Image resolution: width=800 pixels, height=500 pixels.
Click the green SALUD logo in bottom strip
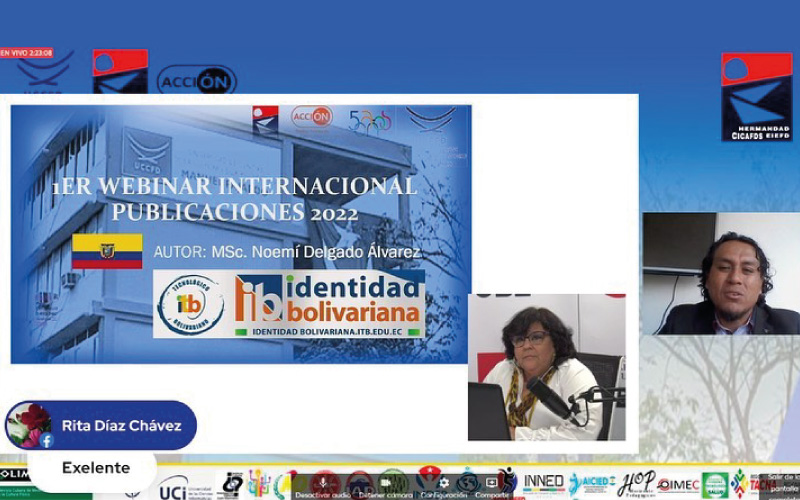715,485
